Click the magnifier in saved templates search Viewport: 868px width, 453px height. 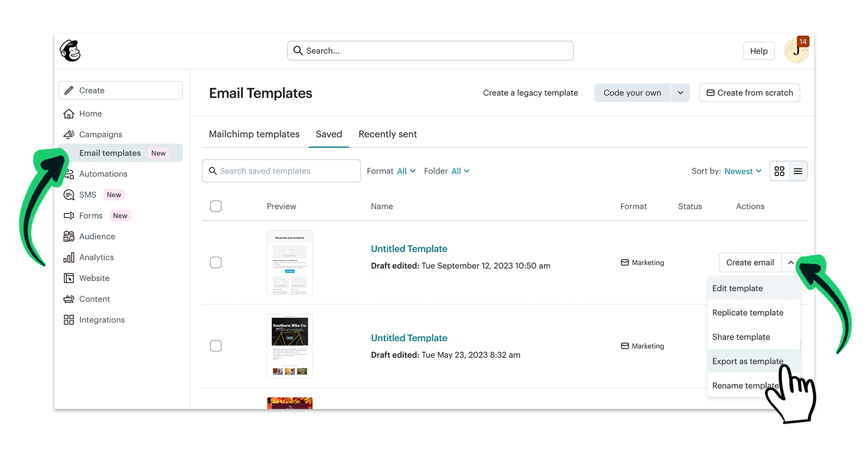tap(213, 171)
